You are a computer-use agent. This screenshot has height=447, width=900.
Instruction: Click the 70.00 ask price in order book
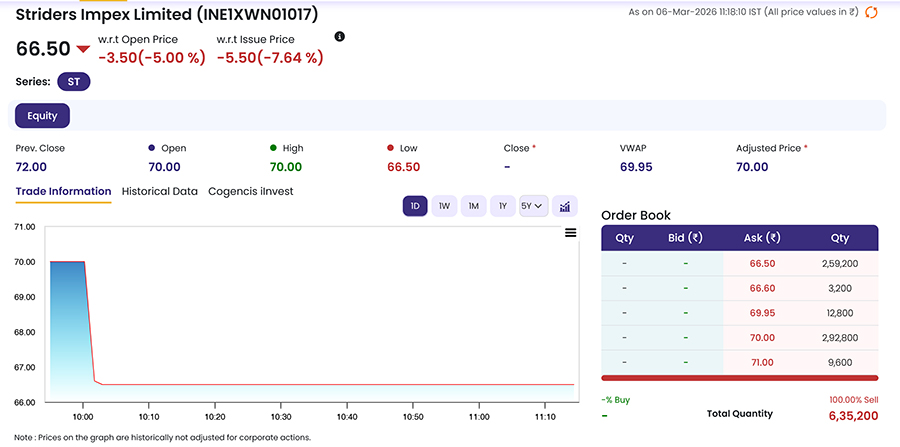pyautogui.click(x=762, y=338)
